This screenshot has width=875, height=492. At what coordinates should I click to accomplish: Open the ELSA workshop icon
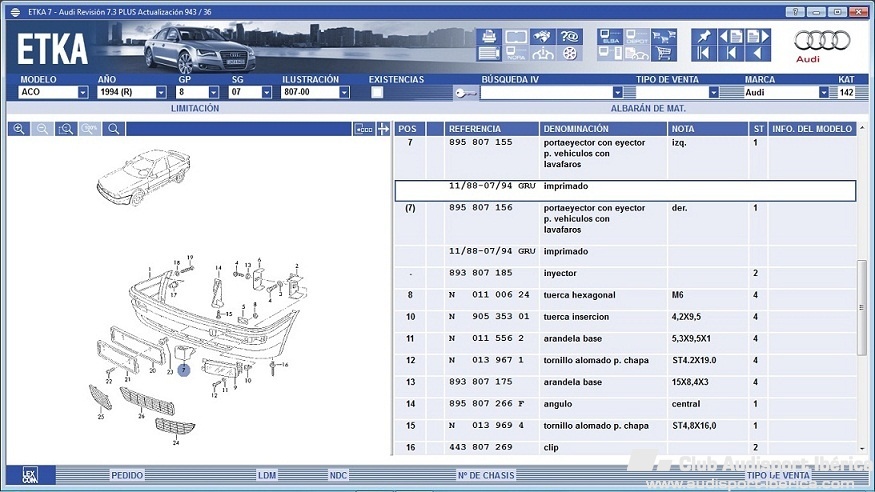[x=610, y=36]
